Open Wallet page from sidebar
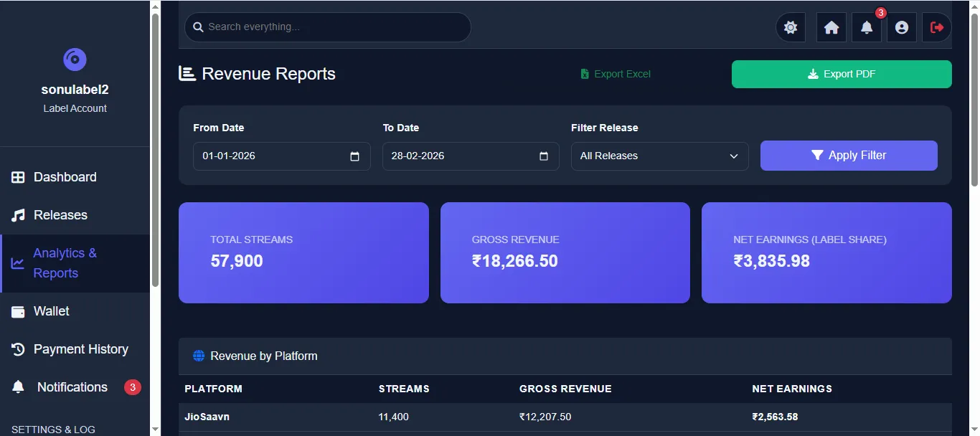980x436 pixels. click(x=75, y=311)
